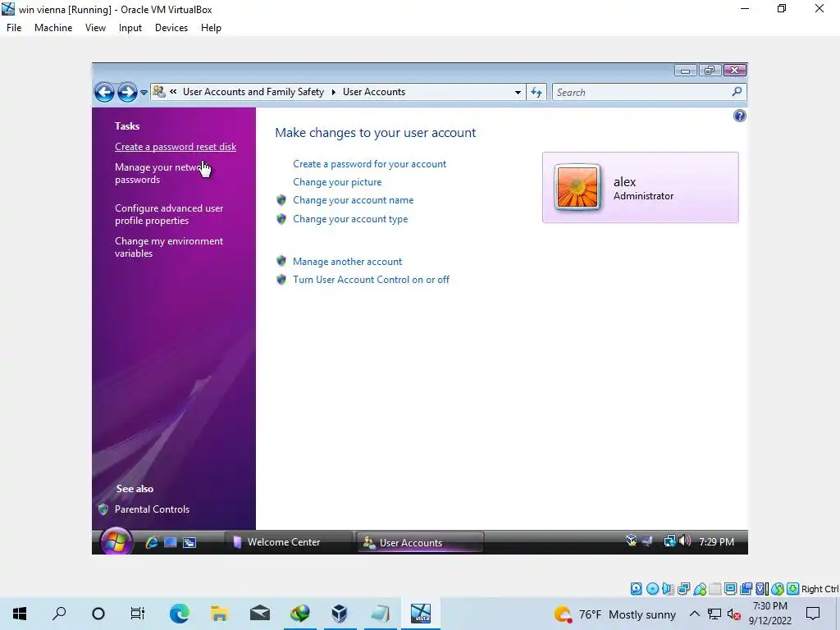Click the Vista tray network icon
Screen dimensions: 840x630
point(669,541)
